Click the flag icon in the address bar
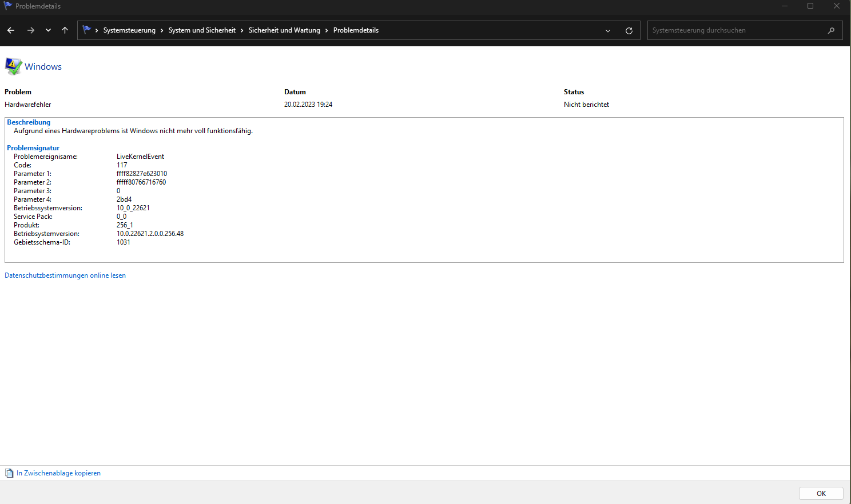The width and height of the screenshot is (851, 504). click(x=86, y=30)
